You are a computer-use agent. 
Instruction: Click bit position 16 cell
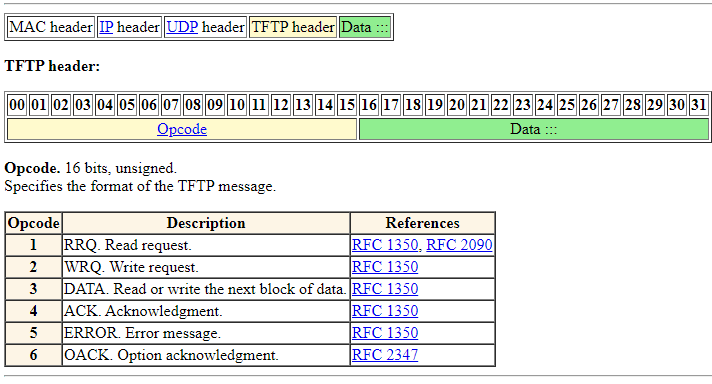point(369,105)
